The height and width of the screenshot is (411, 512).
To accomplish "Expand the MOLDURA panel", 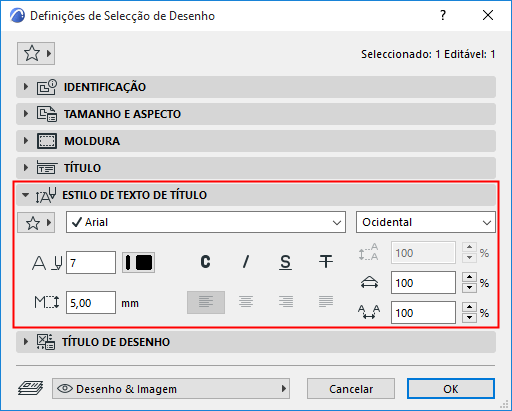I will pyautogui.click(x=256, y=141).
